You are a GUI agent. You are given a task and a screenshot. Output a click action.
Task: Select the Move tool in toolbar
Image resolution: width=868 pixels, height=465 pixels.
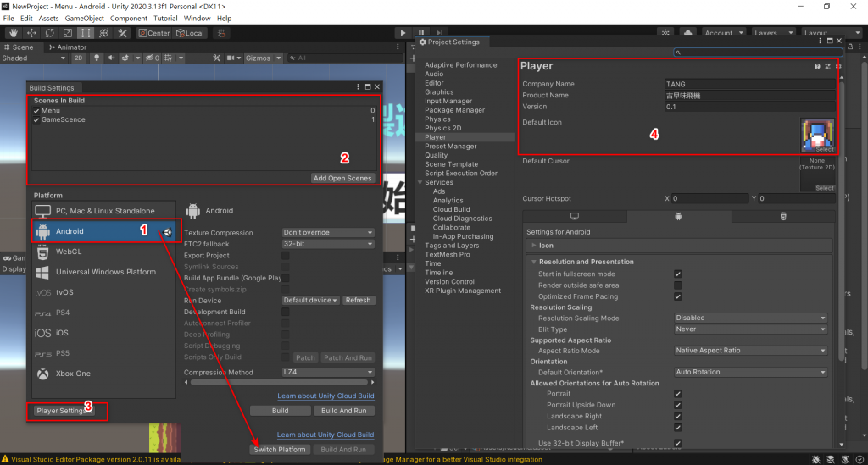(x=31, y=33)
